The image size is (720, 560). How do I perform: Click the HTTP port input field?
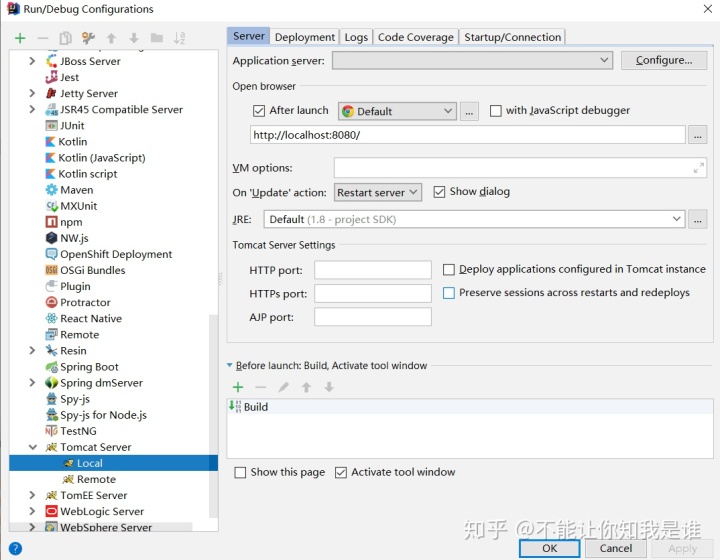pyautogui.click(x=373, y=270)
